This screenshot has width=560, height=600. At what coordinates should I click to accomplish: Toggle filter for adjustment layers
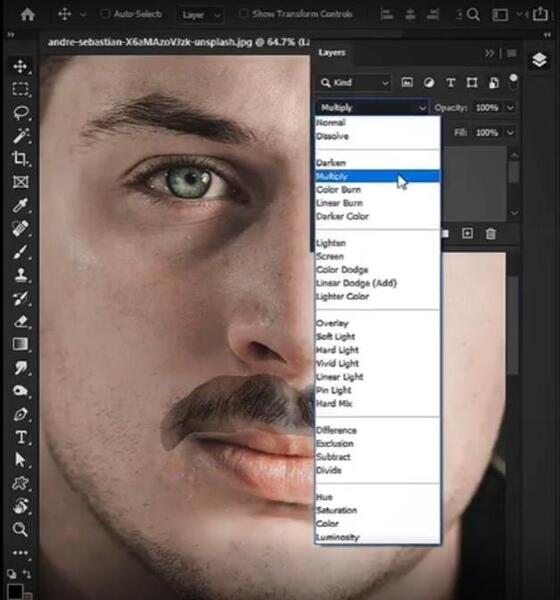click(429, 82)
